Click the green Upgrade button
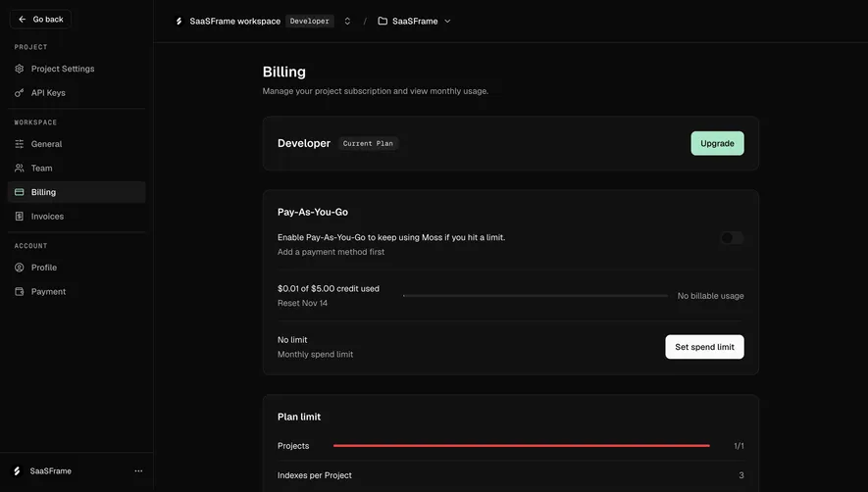 click(x=717, y=143)
